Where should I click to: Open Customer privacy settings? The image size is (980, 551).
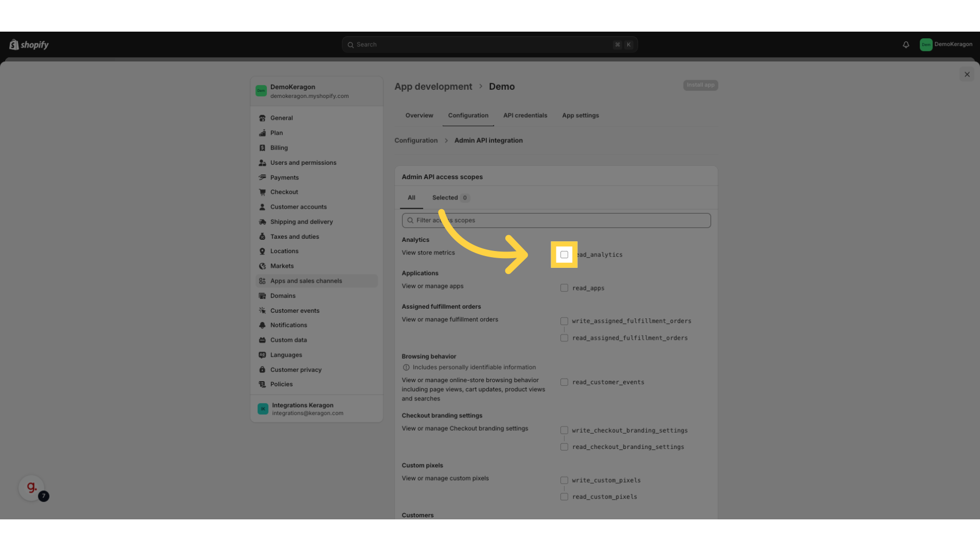pos(316,370)
